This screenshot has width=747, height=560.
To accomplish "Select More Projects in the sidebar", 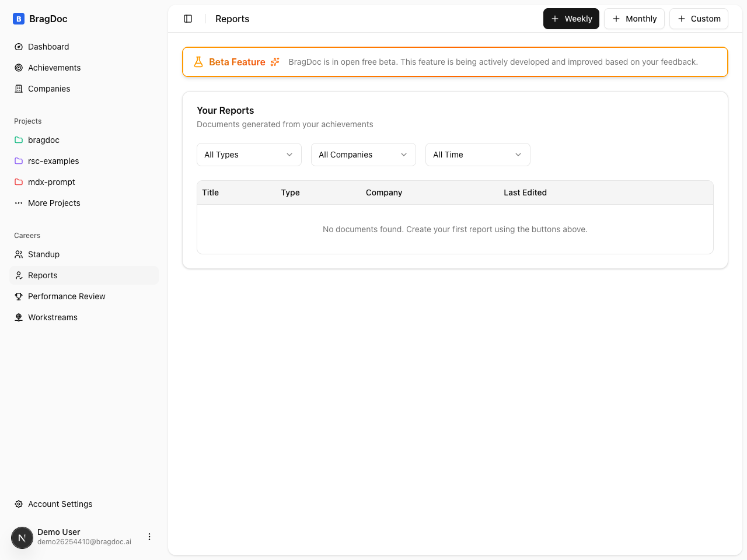I will (x=54, y=203).
